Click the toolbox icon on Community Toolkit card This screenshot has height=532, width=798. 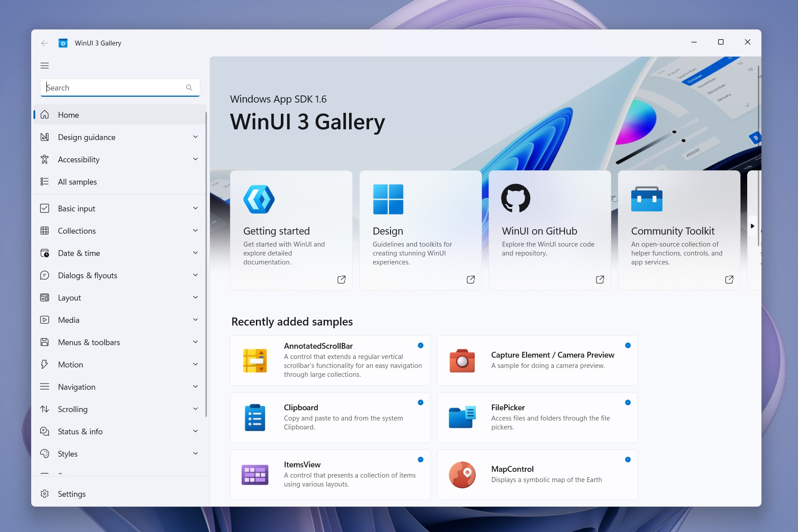pos(646,199)
